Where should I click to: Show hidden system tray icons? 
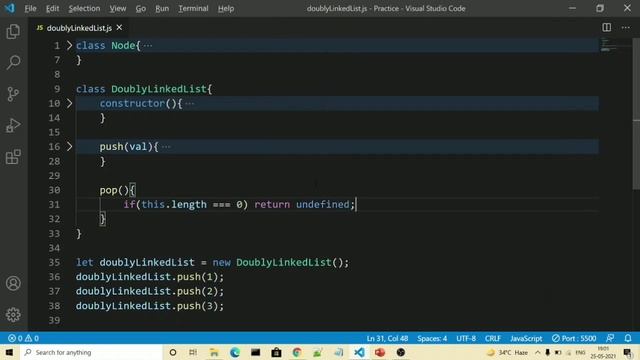[x=538, y=352]
